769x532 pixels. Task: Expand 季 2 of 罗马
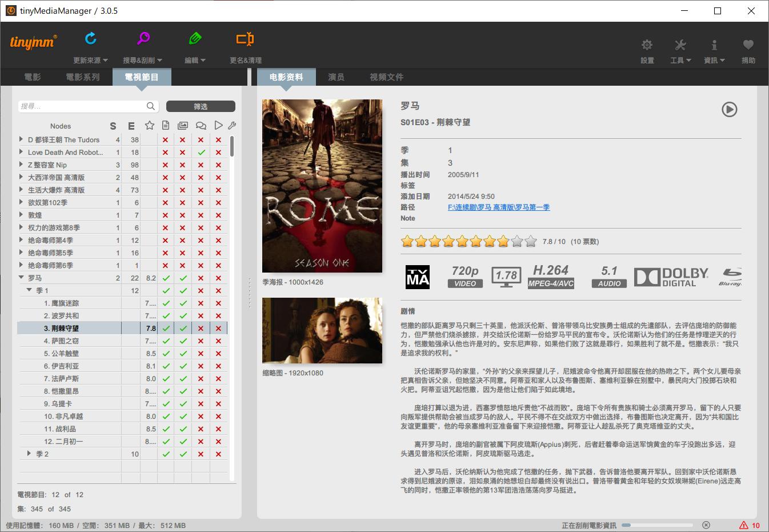pyautogui.click(x=30, y=454)
